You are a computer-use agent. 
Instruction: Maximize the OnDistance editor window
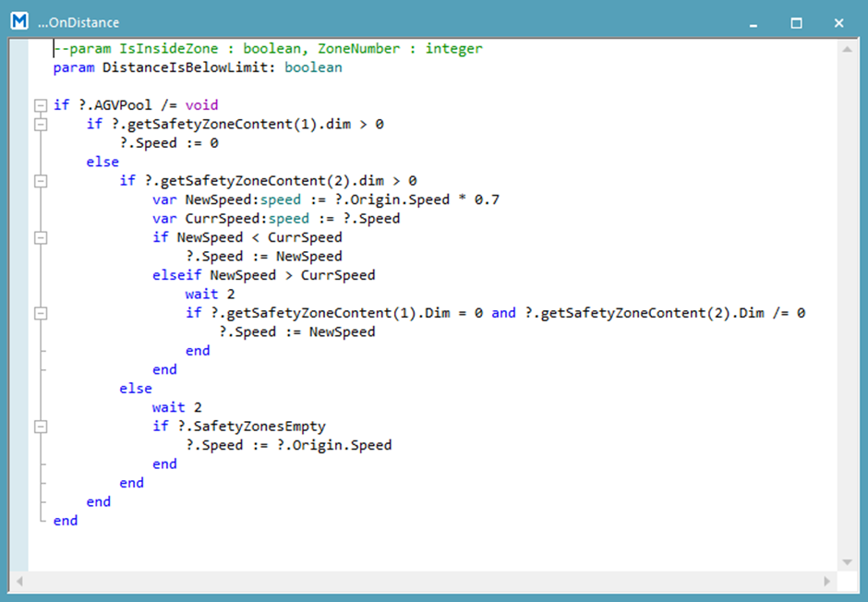tap(796, 22)
